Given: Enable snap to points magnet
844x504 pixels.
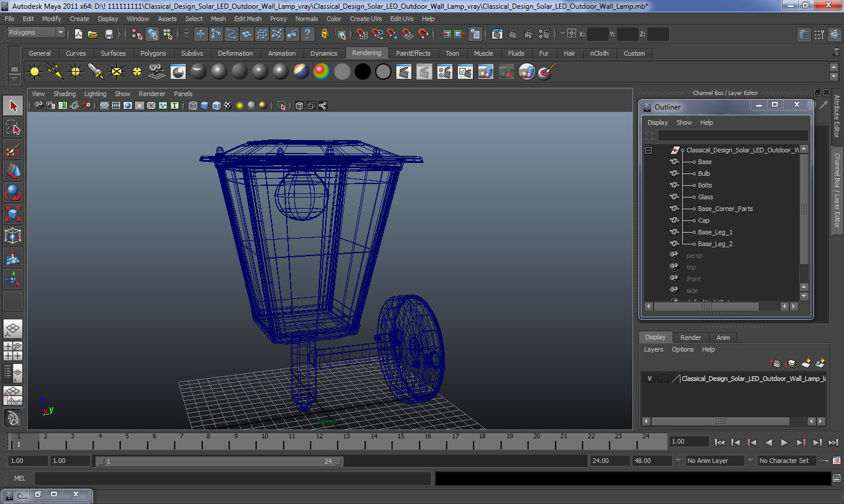Looking at the screenshot, I should (x=393, y=34).
